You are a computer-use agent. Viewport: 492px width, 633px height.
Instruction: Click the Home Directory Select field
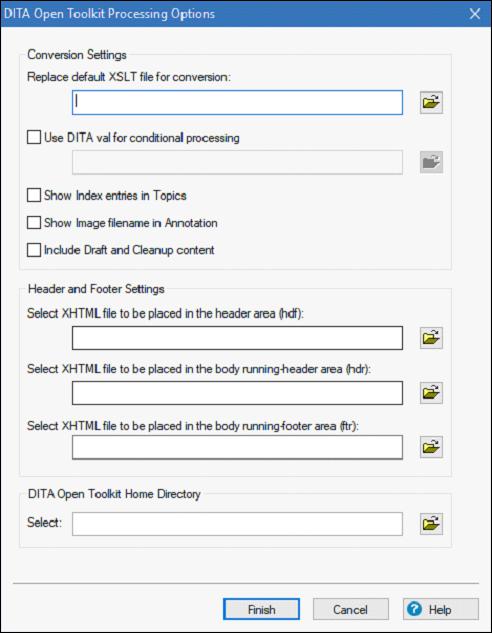pyautogui.click(x=237, y=524)
